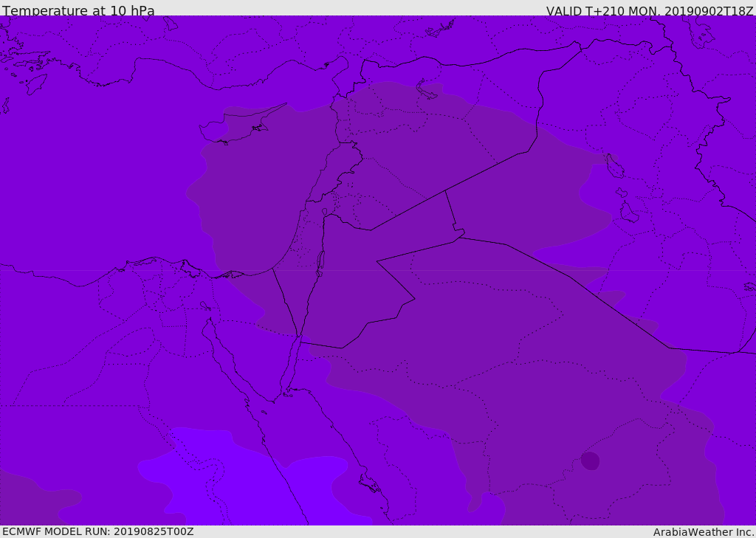
Task: Click the 'Temperature at 10 hPa' title
Action: 78,10
